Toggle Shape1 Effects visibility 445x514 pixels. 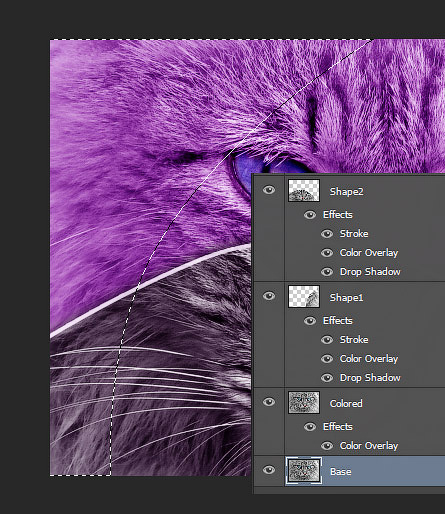(x=310, y=321)
